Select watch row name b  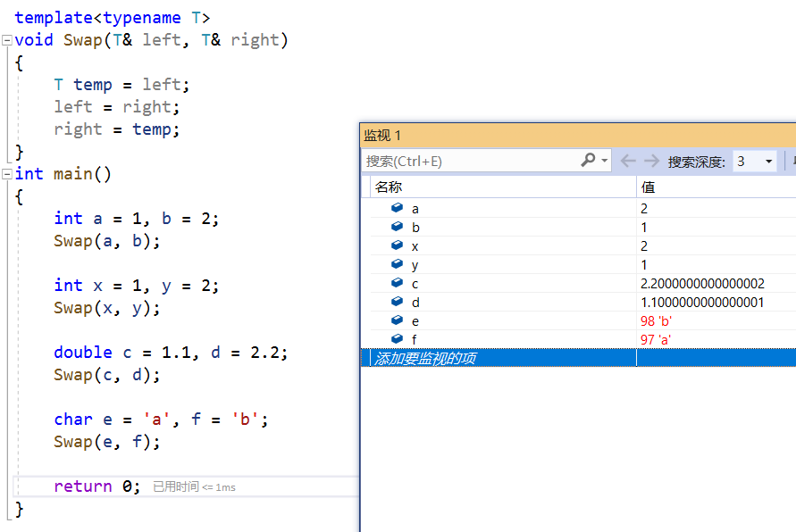(415, 228)
